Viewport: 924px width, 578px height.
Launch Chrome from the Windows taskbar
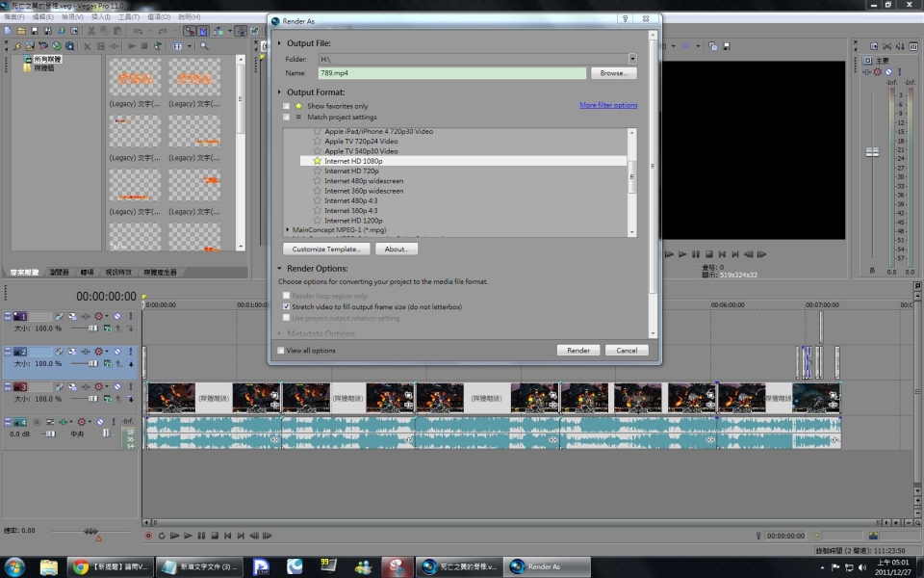(81, 566)
